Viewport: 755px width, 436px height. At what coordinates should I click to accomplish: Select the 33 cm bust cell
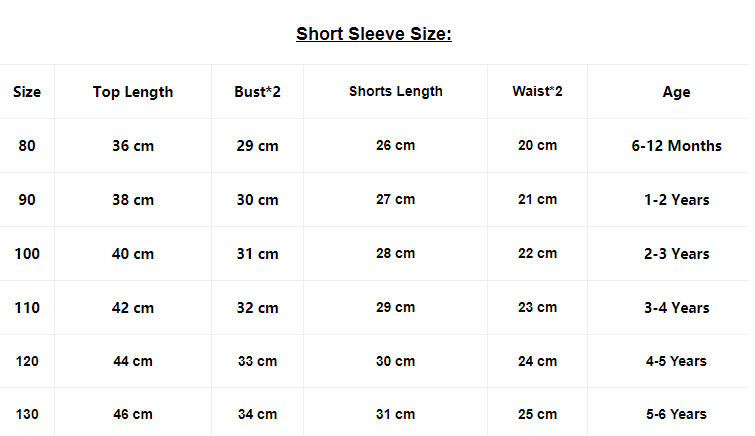(x=257, y=361)
